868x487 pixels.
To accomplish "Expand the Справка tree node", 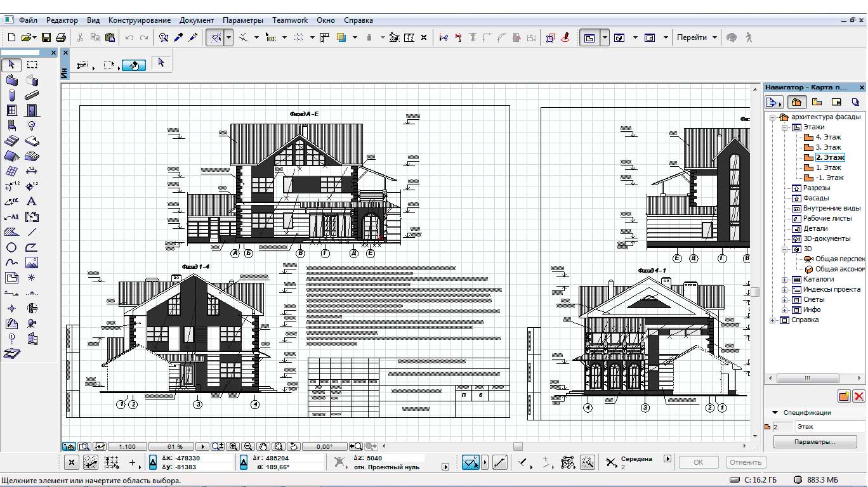I will (773, 320).
